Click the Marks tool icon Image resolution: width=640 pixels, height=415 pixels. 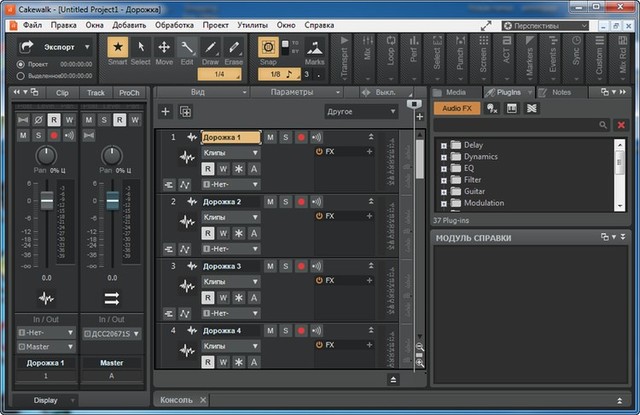pos(314,48)
